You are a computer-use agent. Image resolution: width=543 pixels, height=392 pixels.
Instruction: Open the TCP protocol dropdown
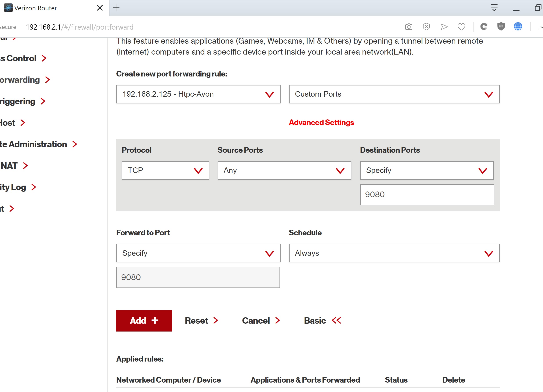(x=165, y=170)
